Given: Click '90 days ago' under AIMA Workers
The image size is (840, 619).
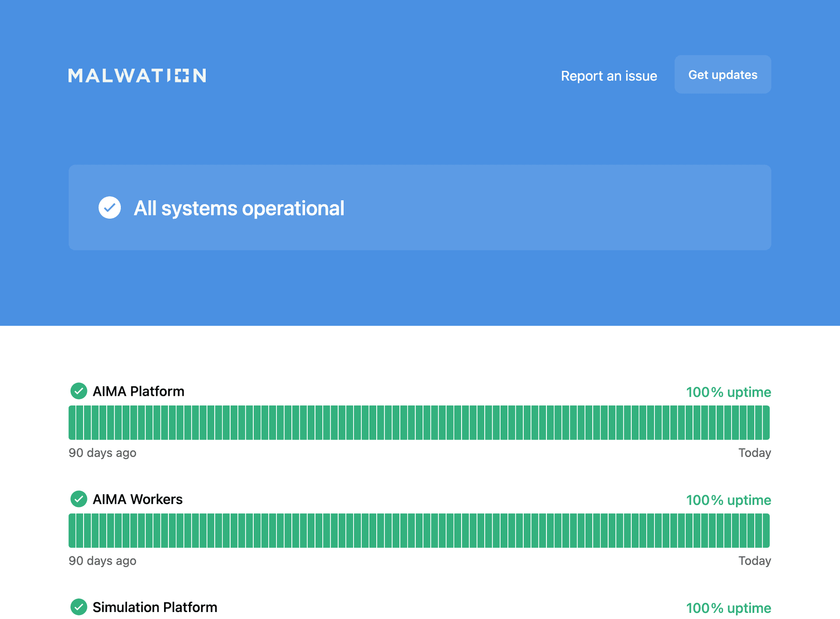Looking at the screenshot, I should pyautogui.click(x=102, y=561).
